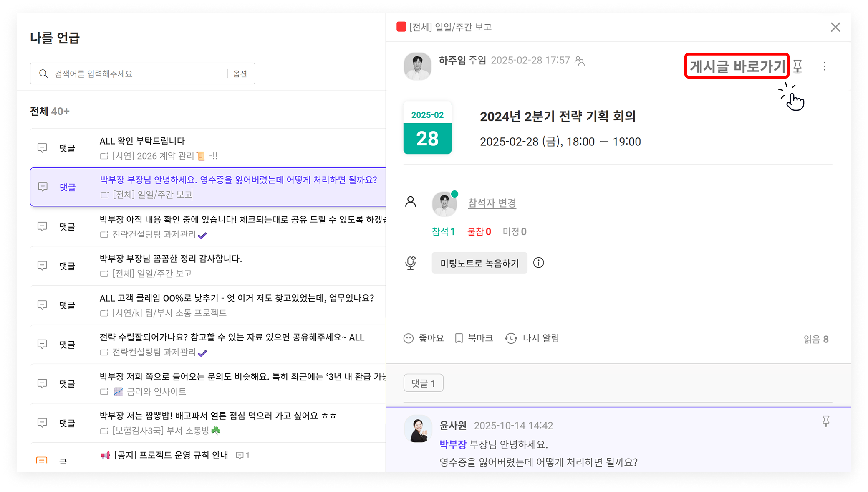The width and height of the screenshot is (868, 492).
Task: Click the info icon beside 미팅노트로 녹음하기
Action: click(x=538, y=263)
